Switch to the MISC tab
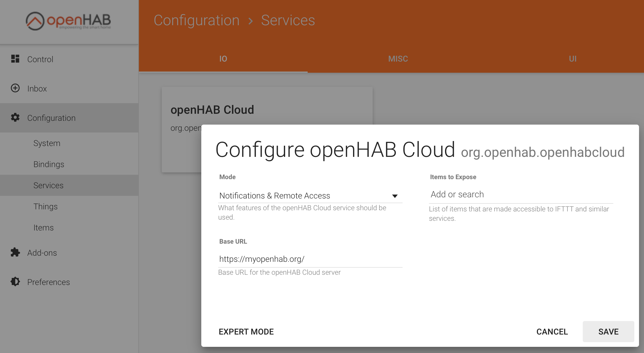 point(398,59)
